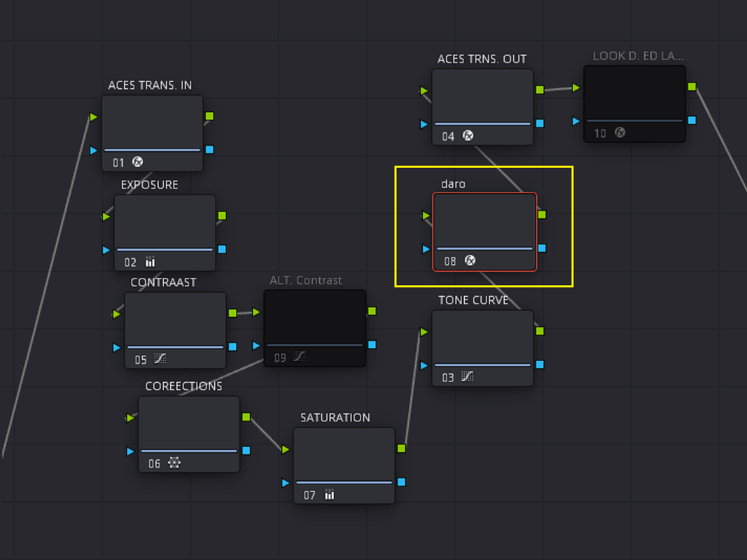Image resolution: width=747 pixels, height=560 pixels.
Task: Select the disabled ALT. Contrast node 09
Action: (x=315, y=328)
